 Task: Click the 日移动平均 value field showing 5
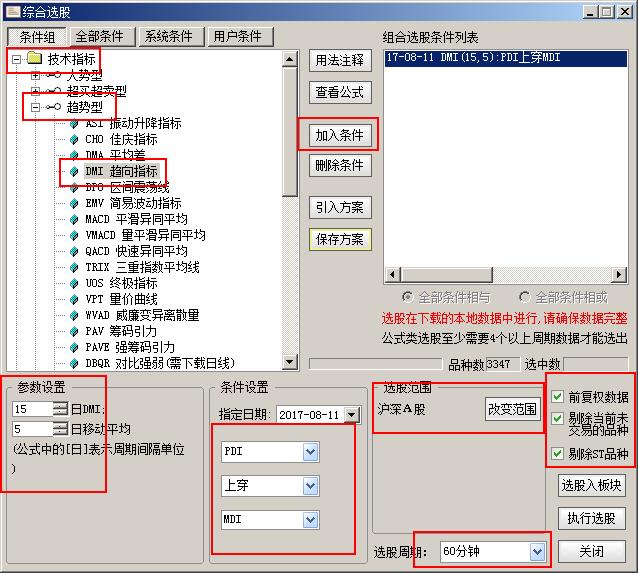click(x=33, y=429)
